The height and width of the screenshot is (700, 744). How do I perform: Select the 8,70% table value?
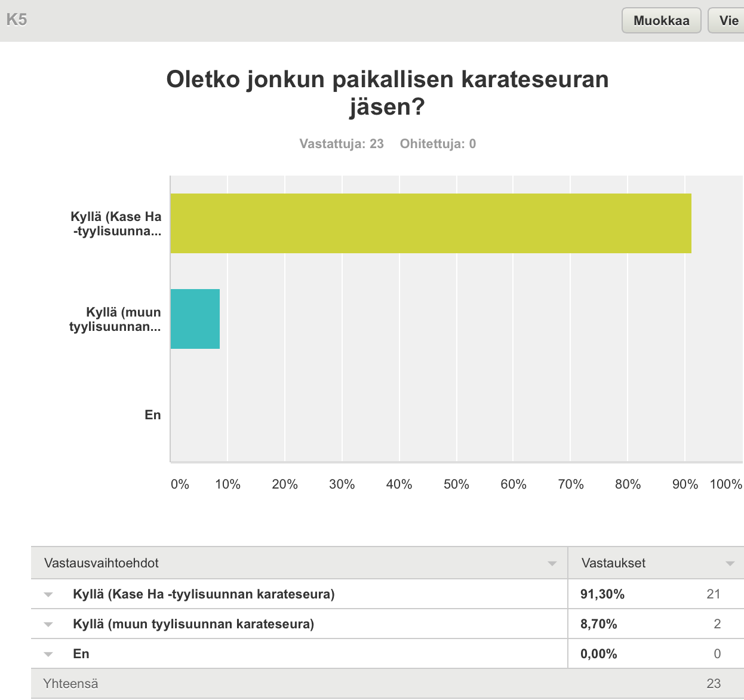(599, 624)
